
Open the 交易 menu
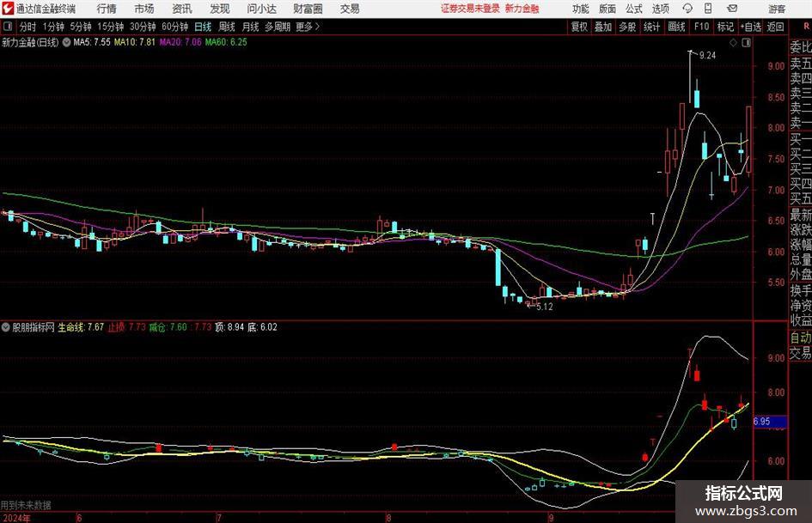[350, 9]
